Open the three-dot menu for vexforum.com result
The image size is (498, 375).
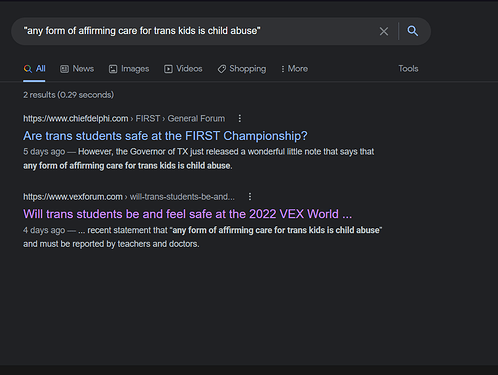(250, 197)
